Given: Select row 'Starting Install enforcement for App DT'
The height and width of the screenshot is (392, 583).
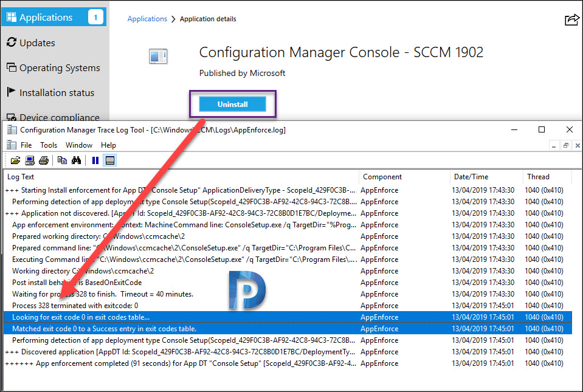Looking at the screenshot, I should click(288, 190).
